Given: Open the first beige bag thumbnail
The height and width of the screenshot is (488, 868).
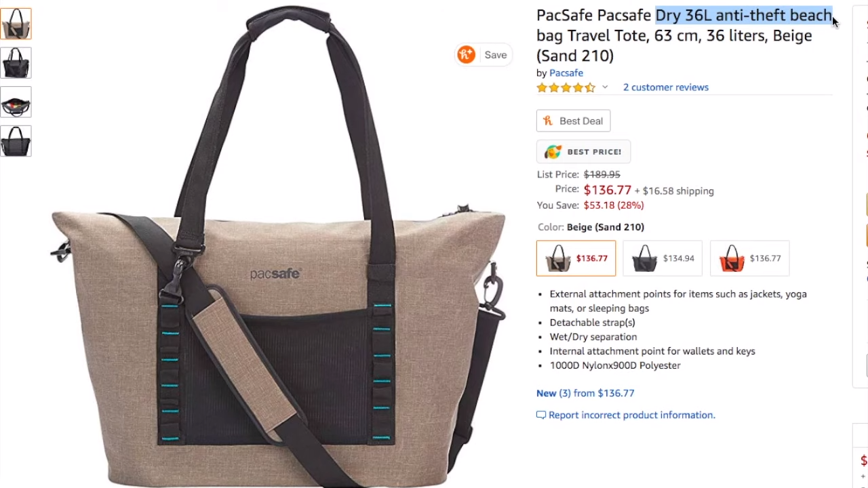Looking at the screenshot, I should pos(16,24).
